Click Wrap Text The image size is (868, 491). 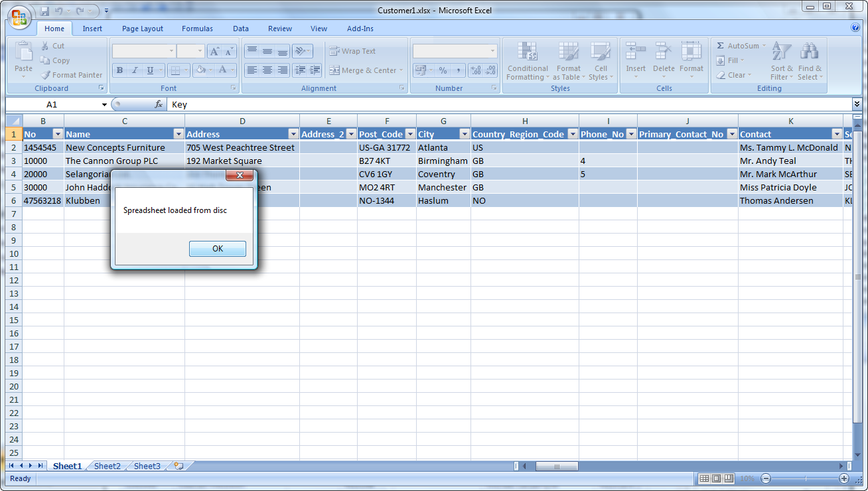coord(352,51)
